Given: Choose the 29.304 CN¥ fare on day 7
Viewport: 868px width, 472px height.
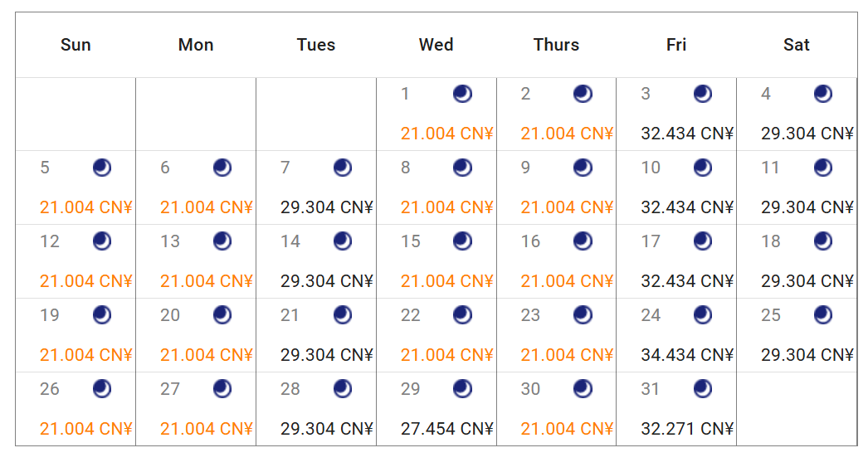Looking at the screenshot, I should [x=326, y=207].
